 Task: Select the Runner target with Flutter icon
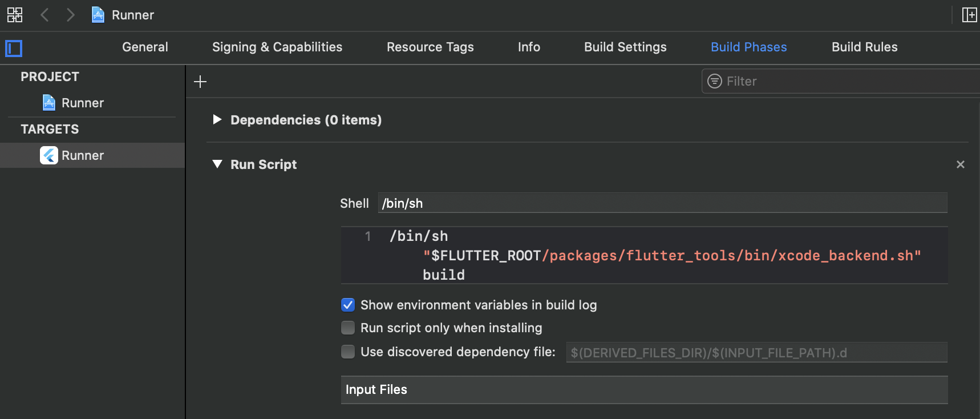click(x=92, y=155)
